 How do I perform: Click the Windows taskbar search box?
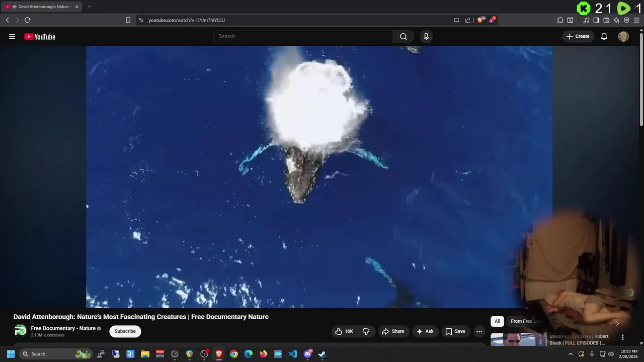(x=56, y=354)
